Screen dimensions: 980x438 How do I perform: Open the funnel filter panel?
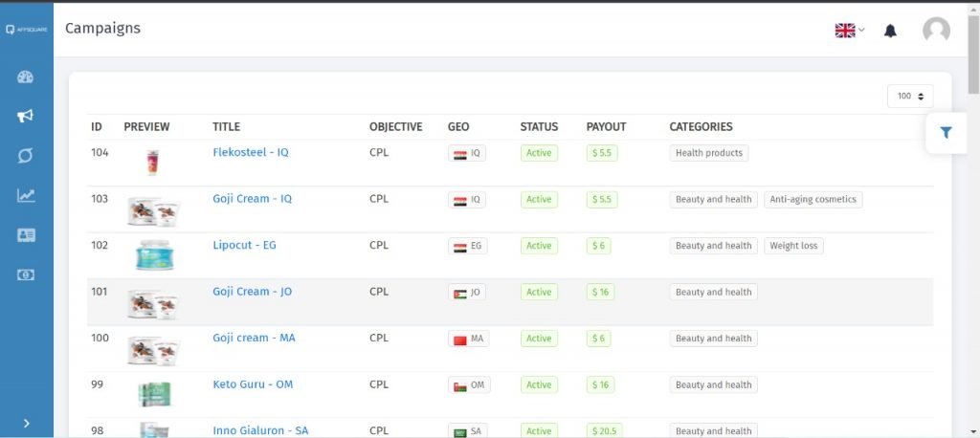pos(946,133)
